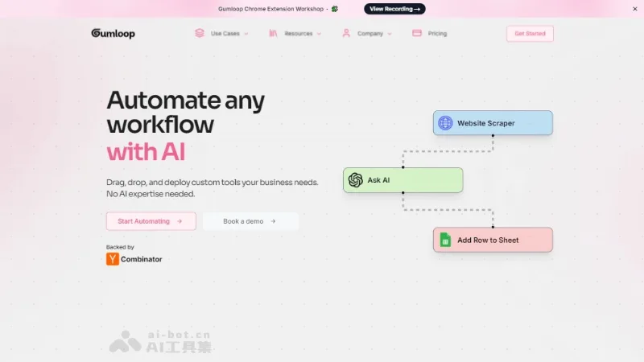
Task: Expand the Resources dropdown chevron
Action: click(319, 34)
